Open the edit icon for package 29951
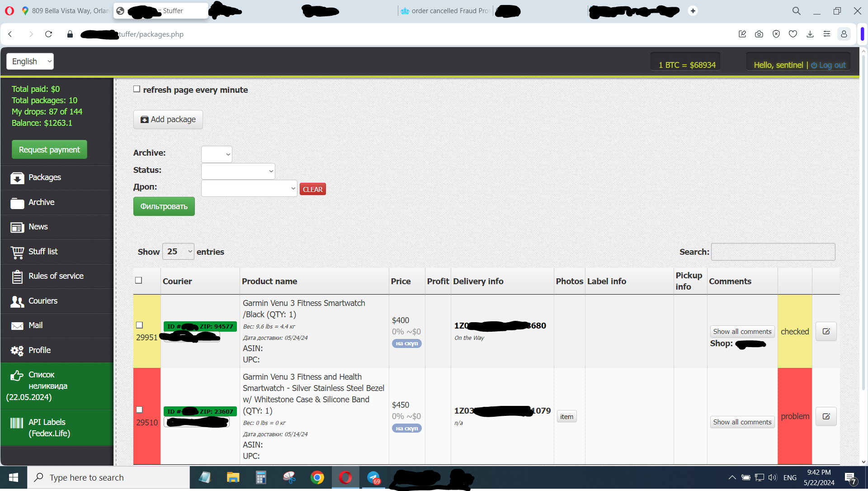Viewport: 868px width, 491px height. [x=826, y=331]
